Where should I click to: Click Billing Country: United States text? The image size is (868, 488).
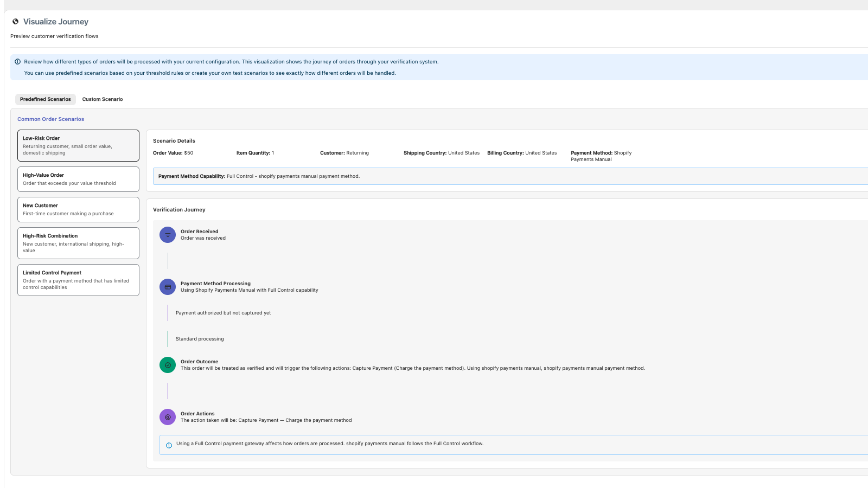tap(522, 153)
